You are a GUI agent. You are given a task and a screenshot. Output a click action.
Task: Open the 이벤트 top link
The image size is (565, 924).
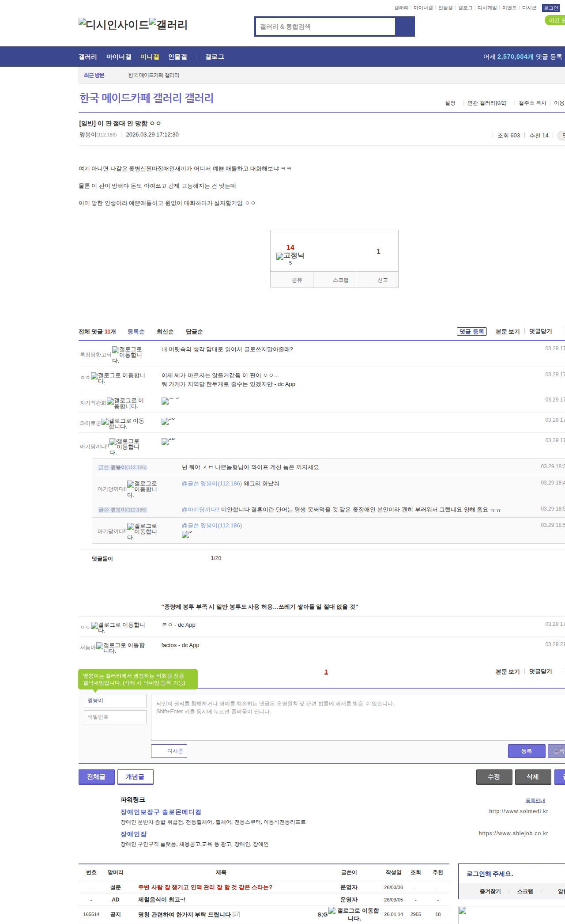pos(509,8)
